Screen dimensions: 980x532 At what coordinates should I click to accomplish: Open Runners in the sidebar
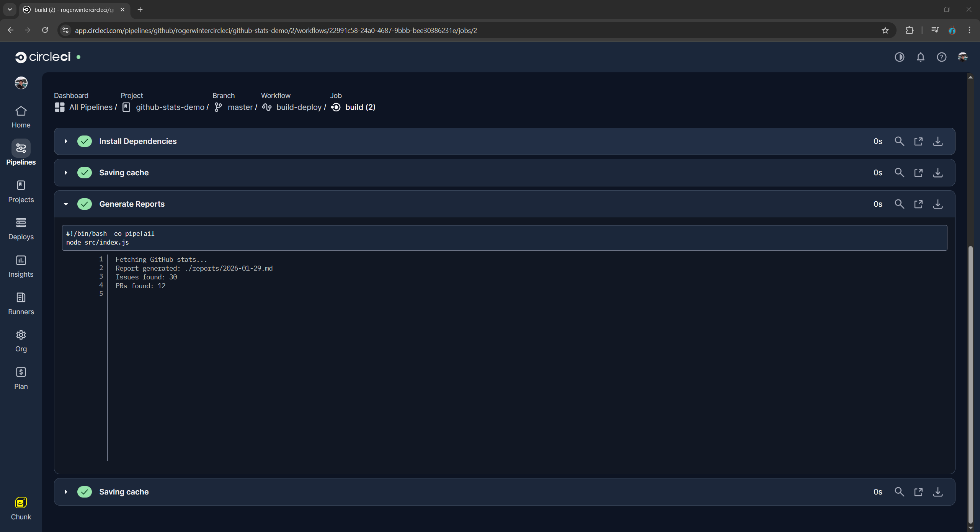pos(21,304)
